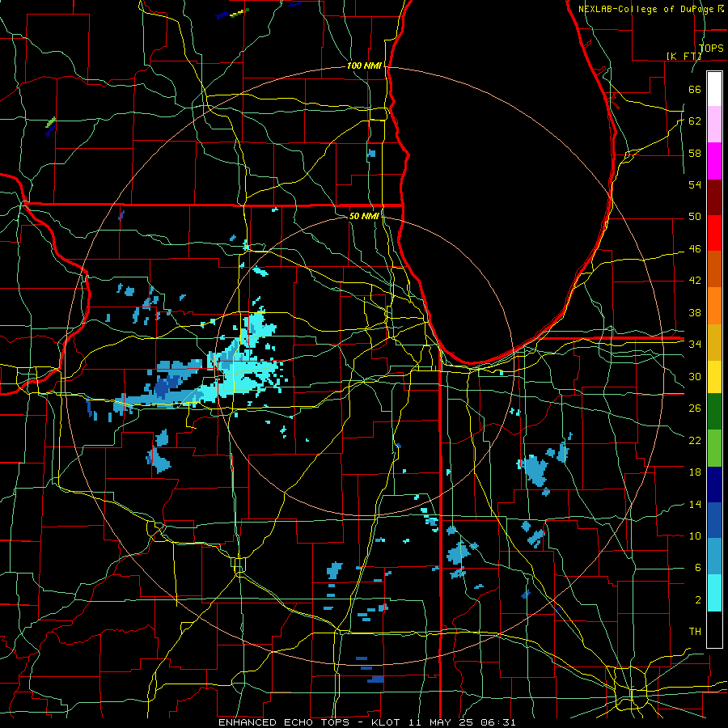728x728 pixels.
Task: Select the gold legend color band
Action: coord(714,342)
